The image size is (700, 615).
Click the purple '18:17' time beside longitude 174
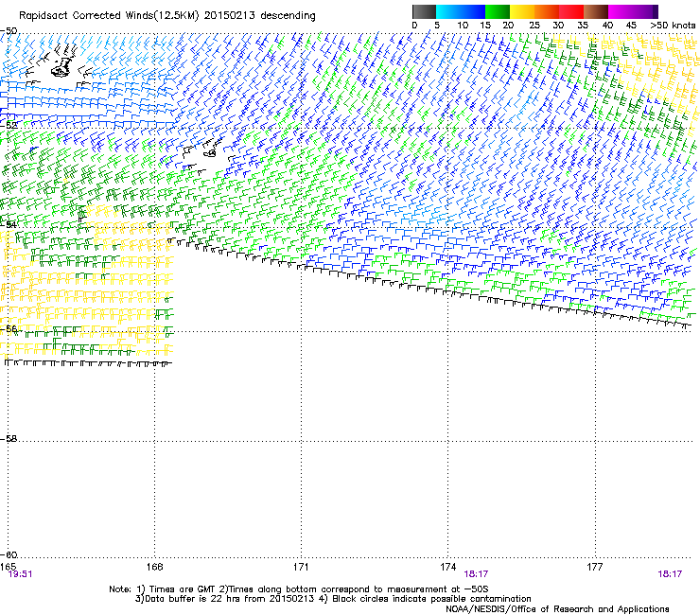click(476, 574)
